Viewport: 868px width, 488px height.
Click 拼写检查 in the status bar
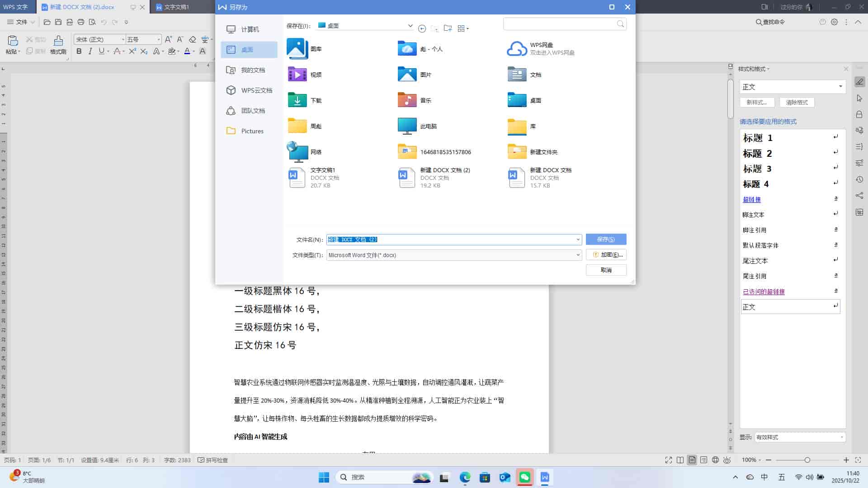point(213,460)
